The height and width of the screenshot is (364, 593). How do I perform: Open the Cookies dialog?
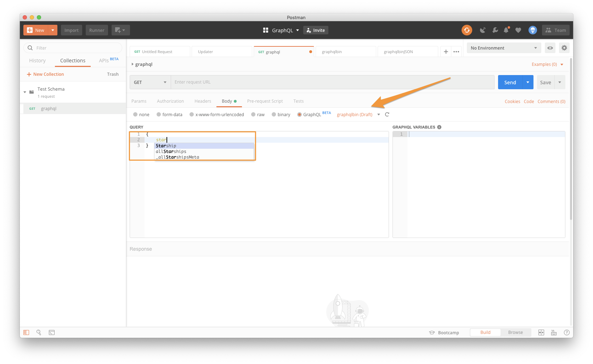[x=512, y=101]
